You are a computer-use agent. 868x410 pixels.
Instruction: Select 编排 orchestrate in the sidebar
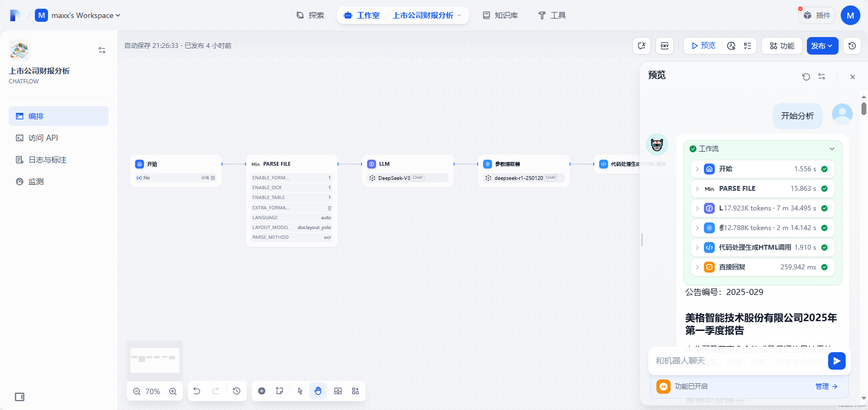click(58, 116)
